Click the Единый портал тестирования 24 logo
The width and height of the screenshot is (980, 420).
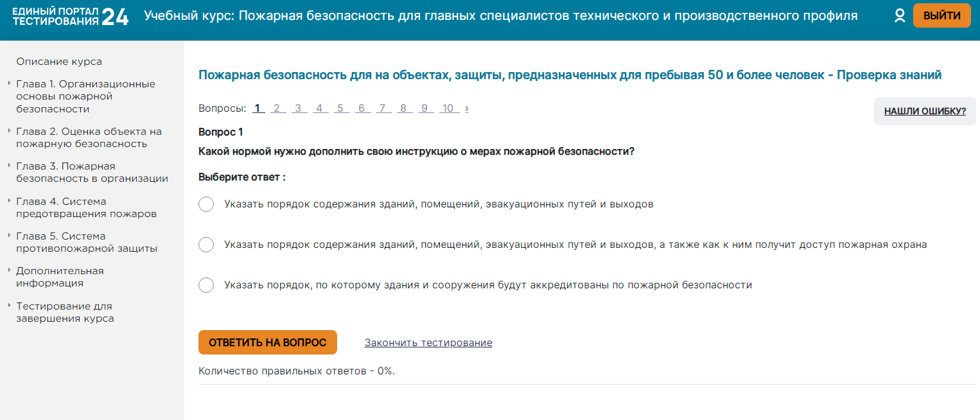click(x=71, y=17)
